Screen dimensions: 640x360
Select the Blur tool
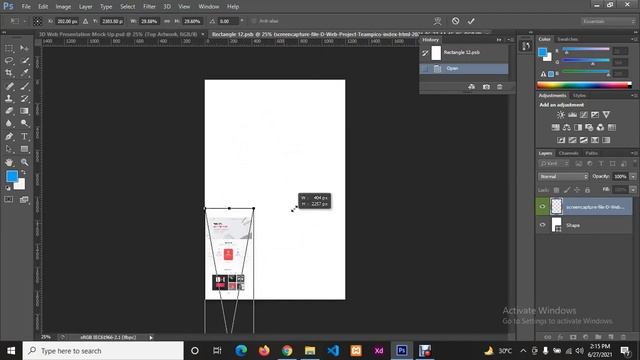point(9,123)
